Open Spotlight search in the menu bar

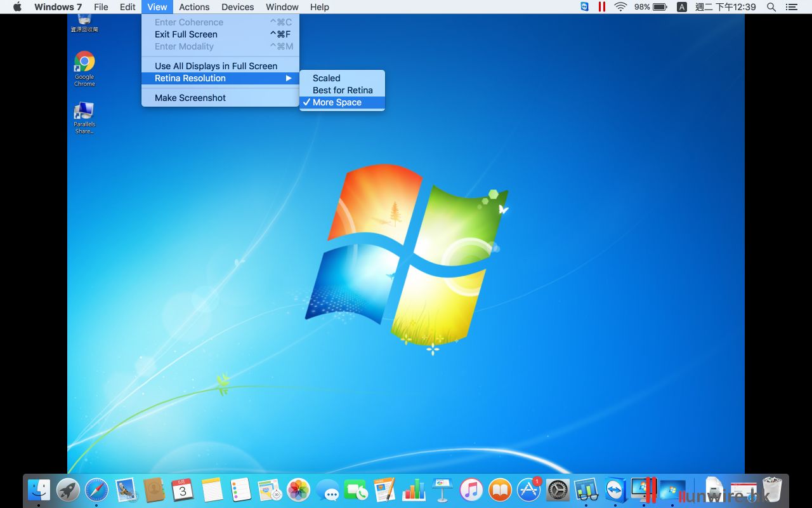771,7
